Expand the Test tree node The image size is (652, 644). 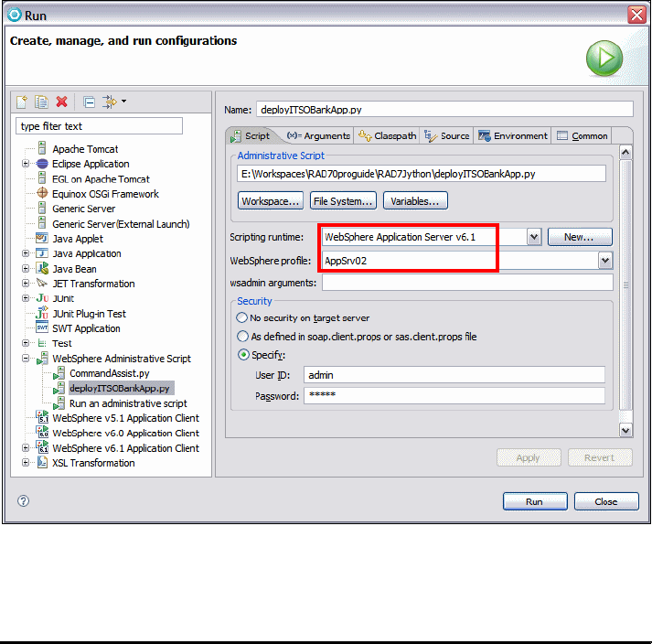coord(26,343)
